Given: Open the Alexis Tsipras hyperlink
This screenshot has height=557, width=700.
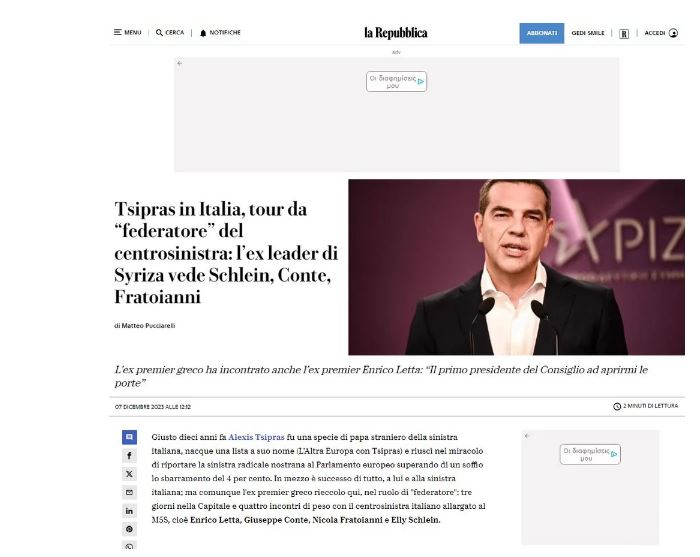Looking at the screenshot, I should tap(256, 437).
